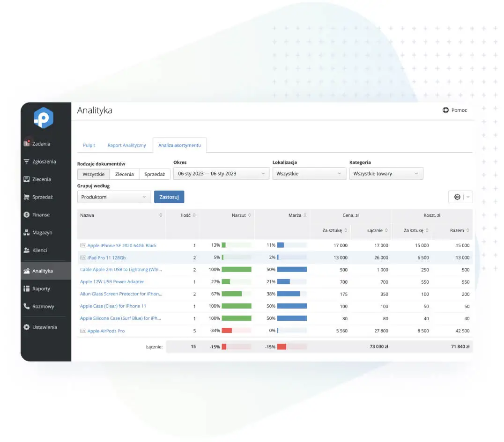Open Ustawienia with the gear icon
Screen dimensions: 504x442
27,327
